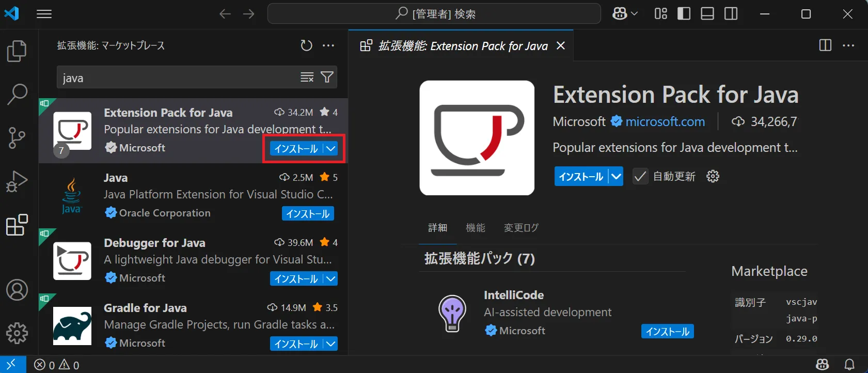Open the Source Control view
Image resolution: width=868 pixels, height=373 pixels.
[x=17, y=138]
